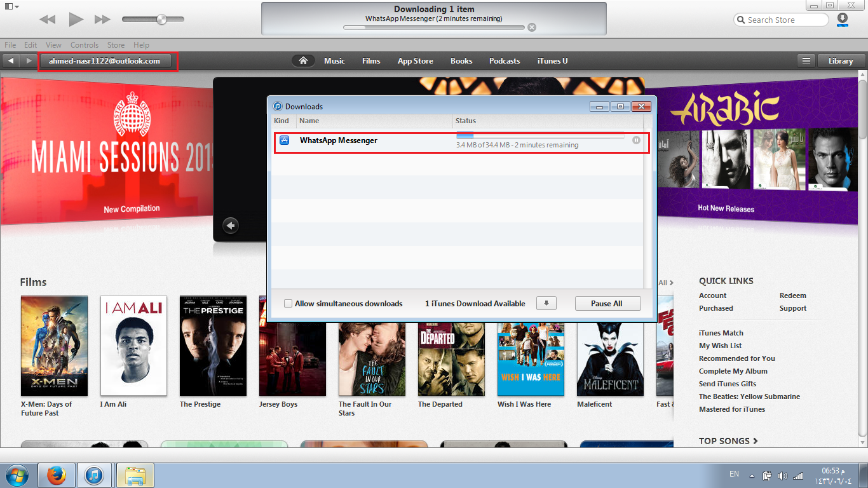Switch to the iTunes U tab

tap(553, 61)
